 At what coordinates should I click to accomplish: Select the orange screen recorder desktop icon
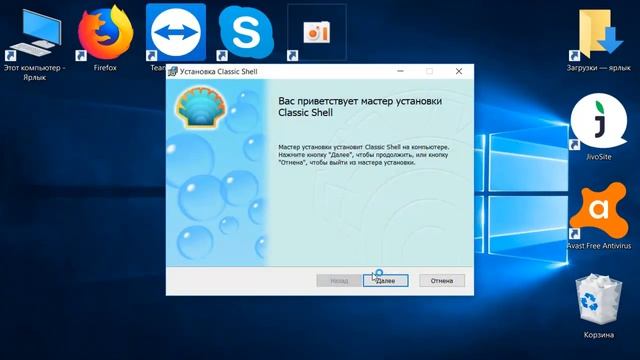317,33
